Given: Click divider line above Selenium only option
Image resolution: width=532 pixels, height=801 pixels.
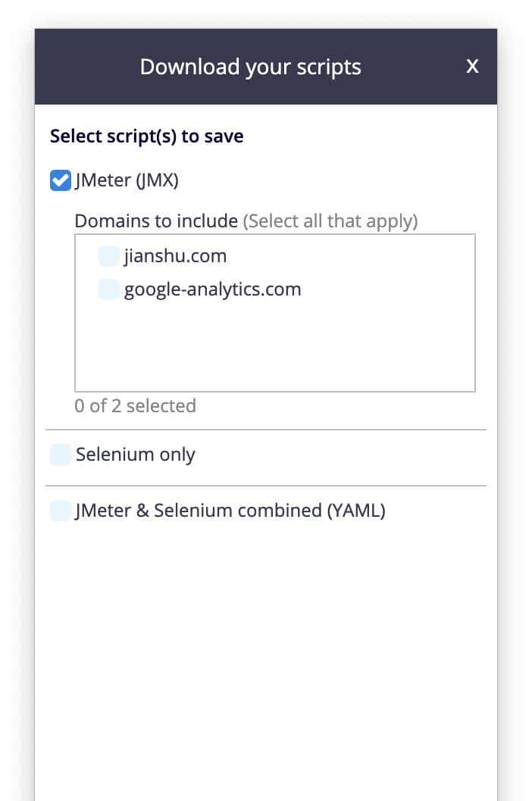Looking at the screenshot, I should (x=265, y=430).
